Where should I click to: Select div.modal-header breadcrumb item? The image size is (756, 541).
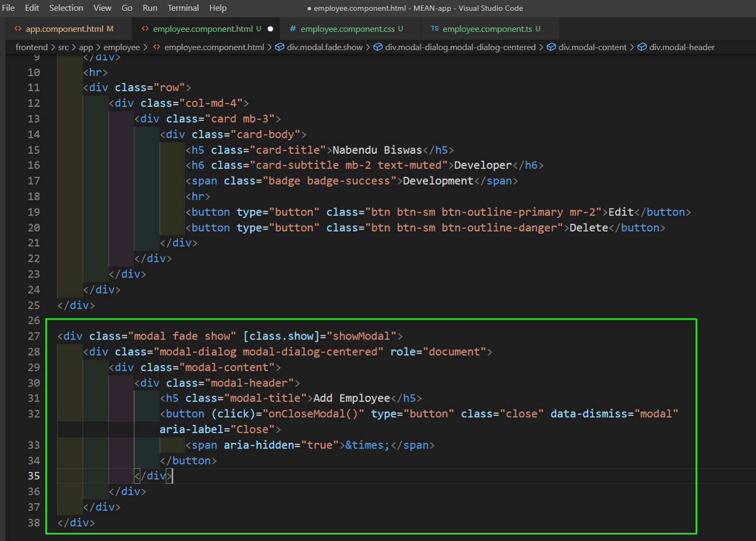(x=681, y=48)
